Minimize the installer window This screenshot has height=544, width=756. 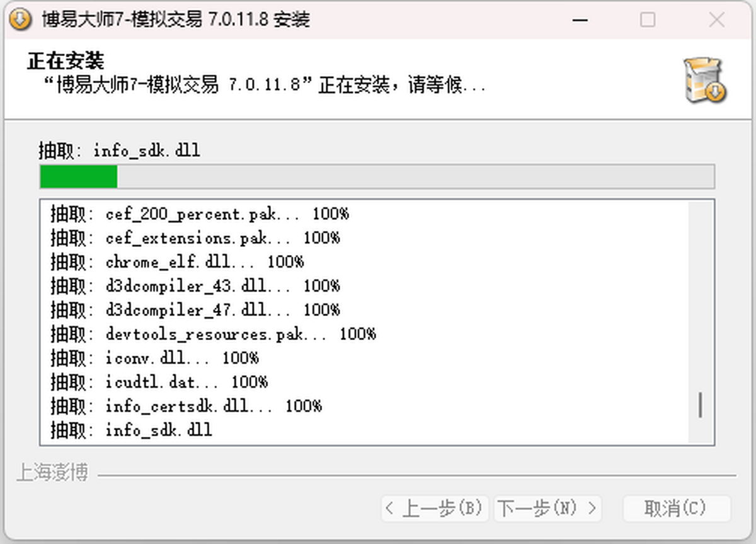(580, 20)
